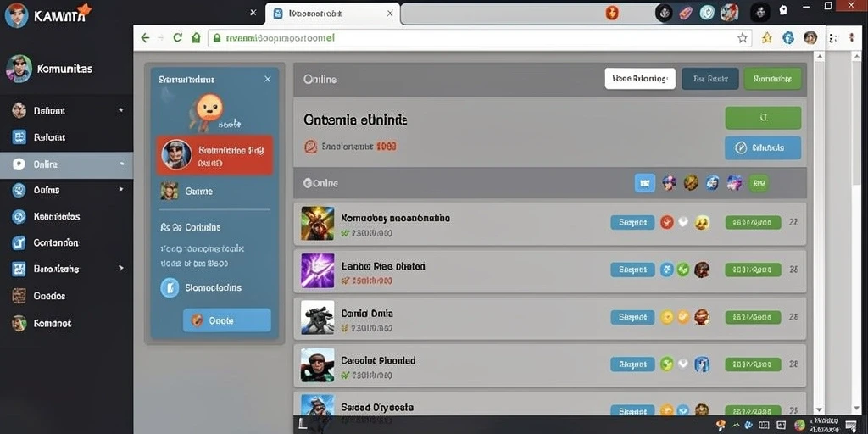This screenshot has width=868, height=434.
Task: Open the Kotonhotos sidebar item
Action: tap(56, 216)
